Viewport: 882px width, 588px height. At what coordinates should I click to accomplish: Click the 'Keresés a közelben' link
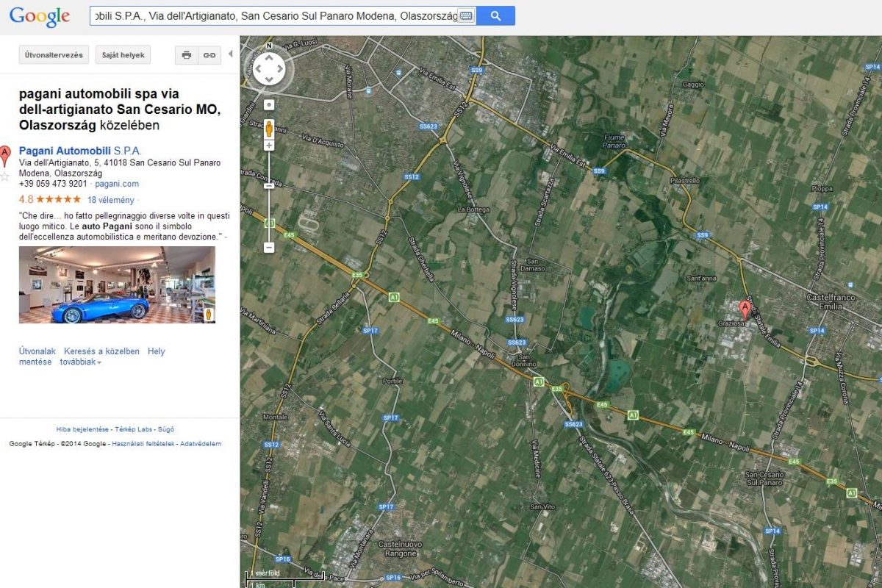(x=101, y=351)
